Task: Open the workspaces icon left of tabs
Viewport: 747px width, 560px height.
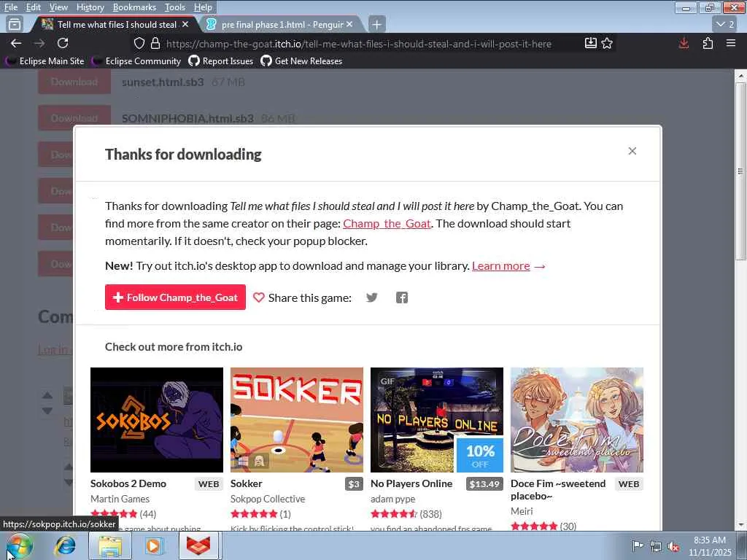Action: click(x=15, y=24)
